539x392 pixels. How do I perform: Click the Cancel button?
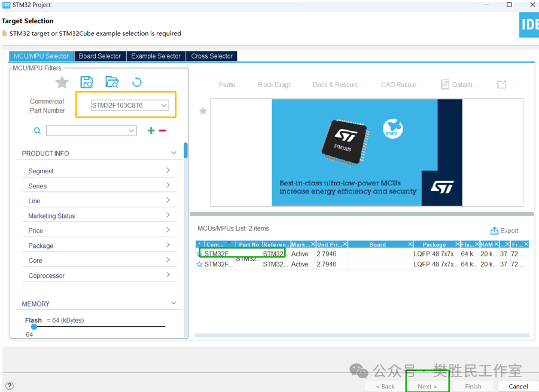(518, 387)
